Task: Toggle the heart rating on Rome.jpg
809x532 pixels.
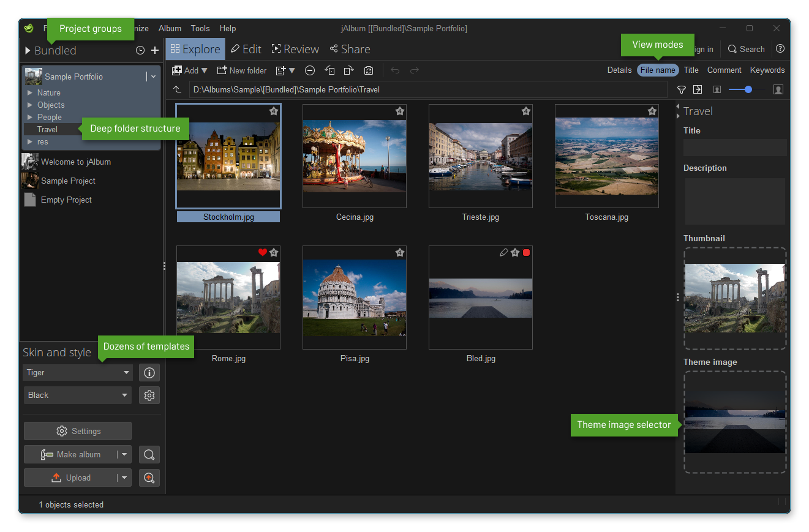Action: [x=263, y=252]
